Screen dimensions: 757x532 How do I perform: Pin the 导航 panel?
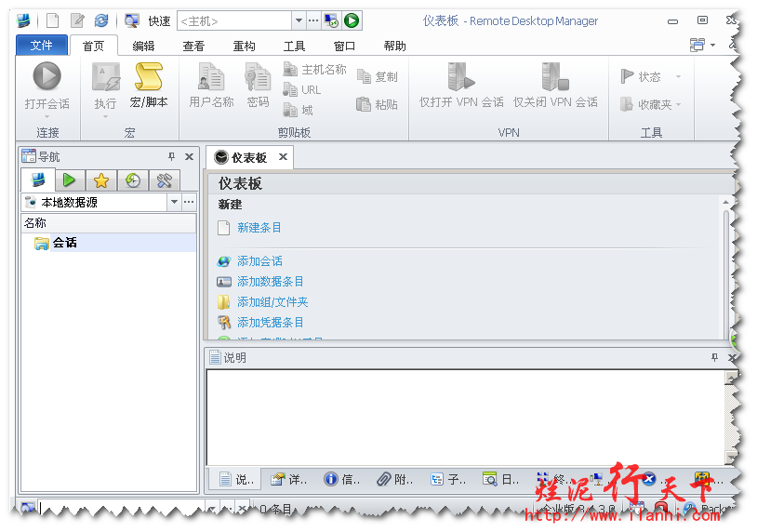coord(171,156)
